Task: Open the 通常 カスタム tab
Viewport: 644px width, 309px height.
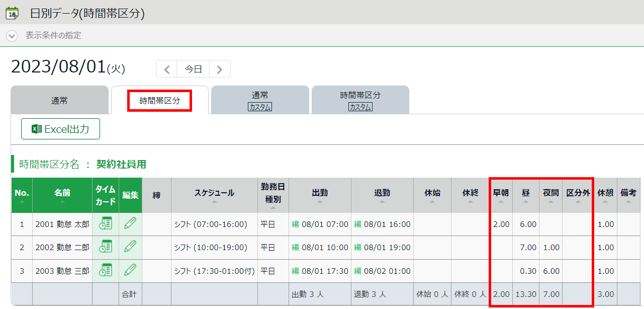Action: pos(260,101)
